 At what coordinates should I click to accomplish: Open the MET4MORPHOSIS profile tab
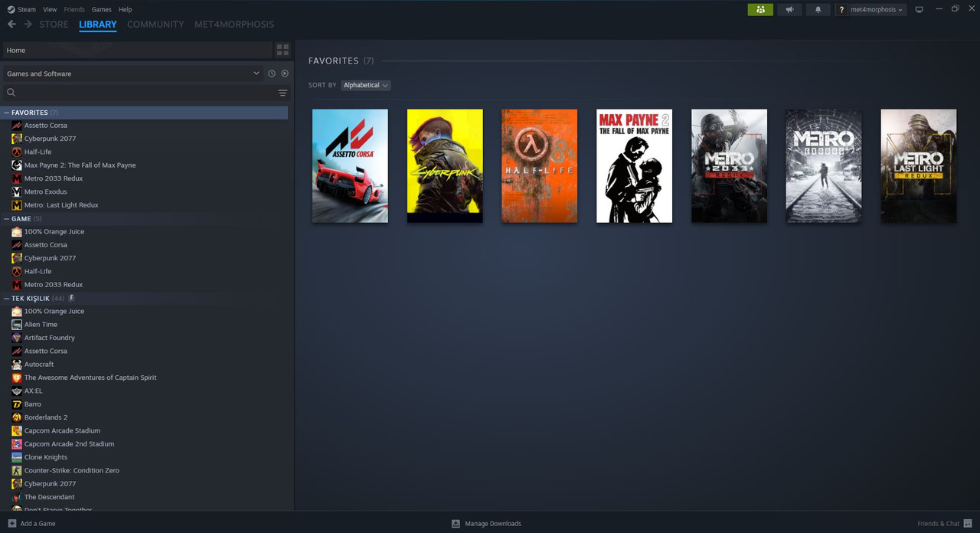tap(234, 25)
